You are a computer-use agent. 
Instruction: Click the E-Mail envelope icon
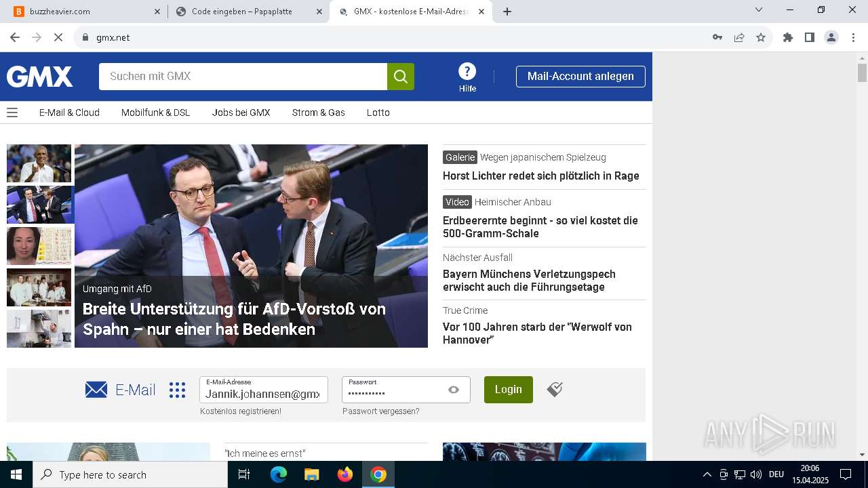pos(96,390)
